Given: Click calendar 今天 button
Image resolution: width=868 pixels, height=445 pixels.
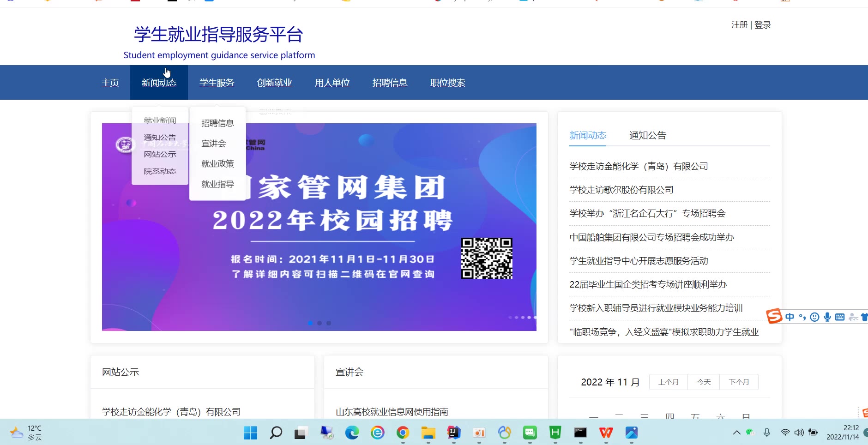Looking at the screenshot, I should tap(704, 382).
